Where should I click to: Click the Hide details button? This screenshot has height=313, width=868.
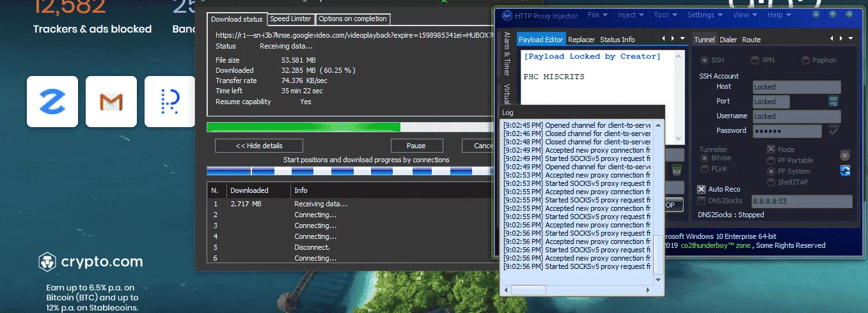click(259, 146)
